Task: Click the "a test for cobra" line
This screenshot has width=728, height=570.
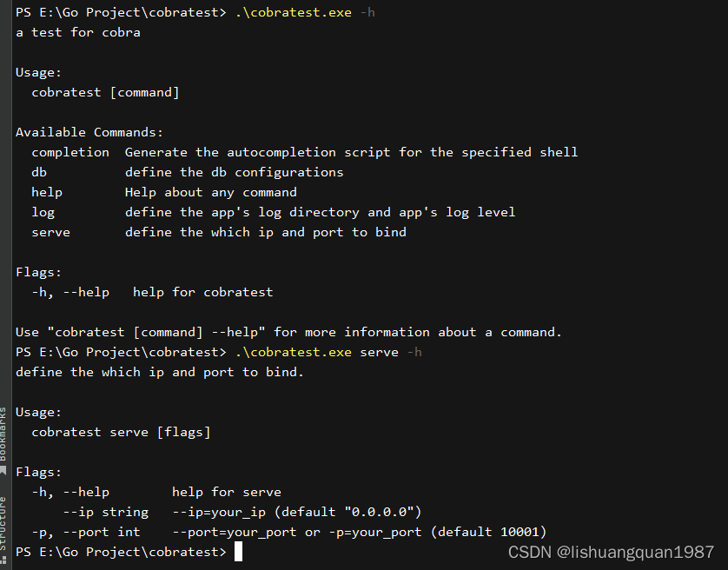Action: (x=78, y=32)
